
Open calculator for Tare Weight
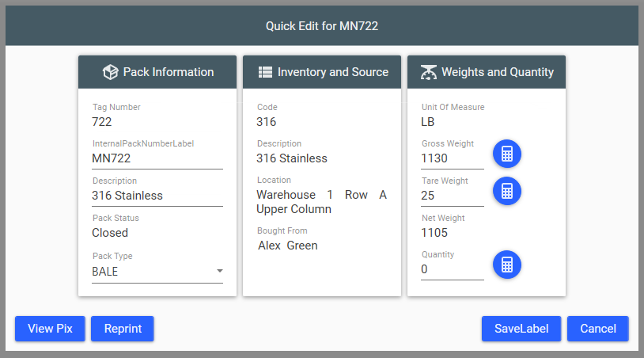tap(507, 191)
